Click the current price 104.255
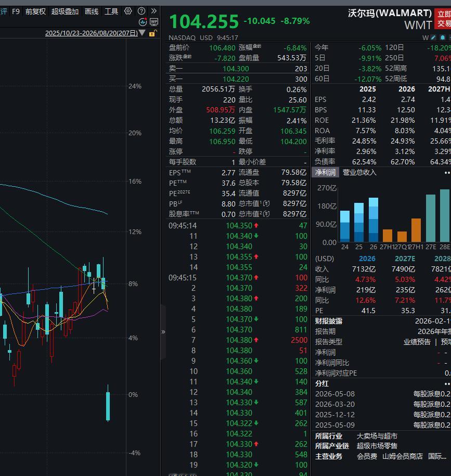Viewport: 451px width, 476px height. coord(204,22)
